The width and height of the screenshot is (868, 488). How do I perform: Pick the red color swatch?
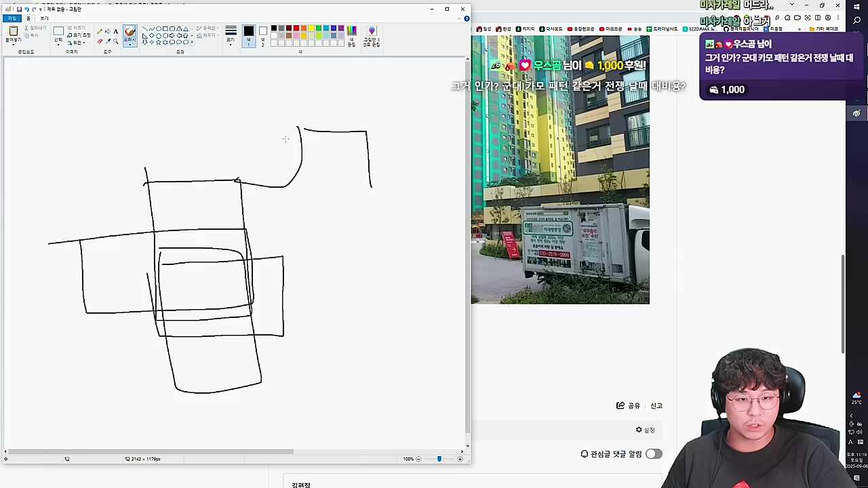pos(296,28)
